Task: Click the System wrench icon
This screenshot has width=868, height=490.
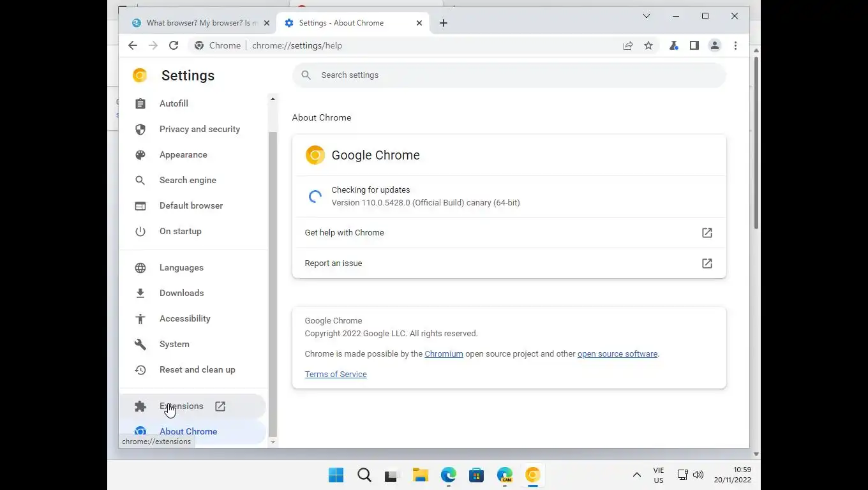Action: (140, 344)
